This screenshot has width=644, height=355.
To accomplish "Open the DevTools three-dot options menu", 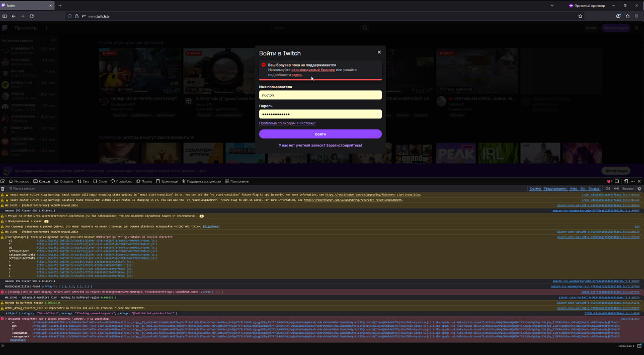I will click(633, 181).
